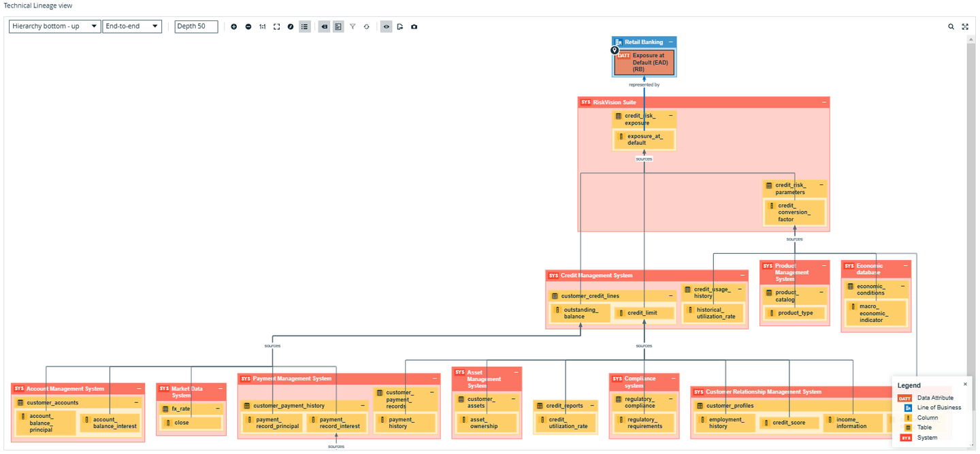Select account_balance_principal column
Image resolution: width=980 pixels, height=454 pixels.
click(x=46, y=423)
